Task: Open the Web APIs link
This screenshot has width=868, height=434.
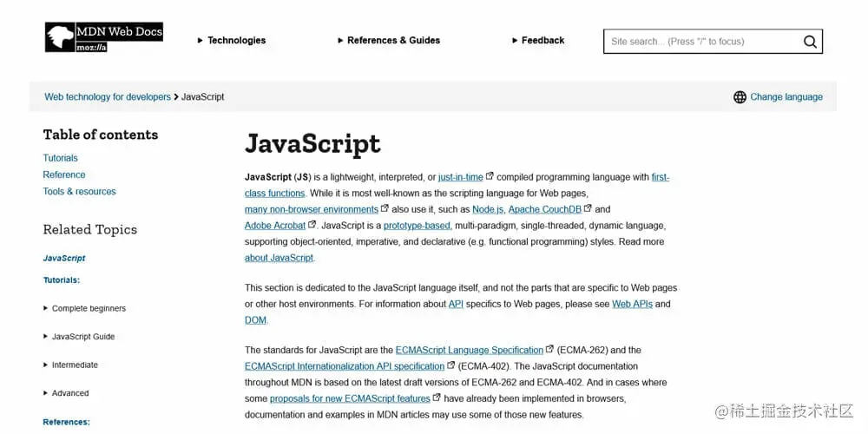Action: pos(632,304)
